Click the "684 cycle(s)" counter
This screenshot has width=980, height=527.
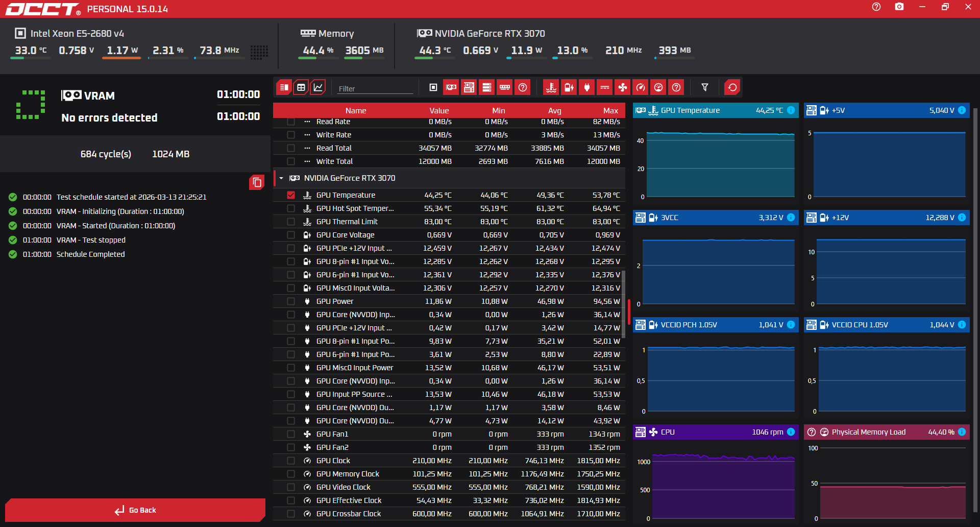pos(106,154)
